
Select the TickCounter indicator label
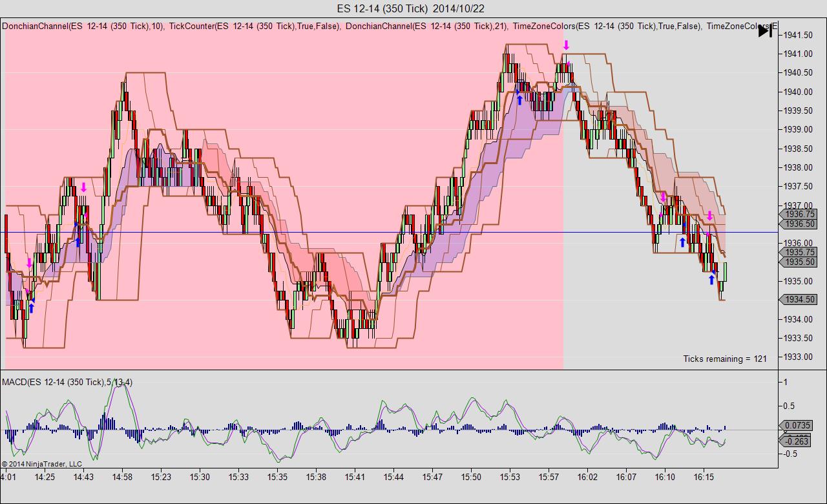point(255,26)
